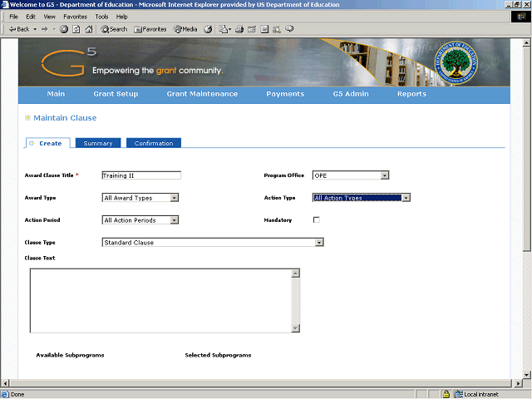Open Grant Maintenance navigation link

pos(202,94)
